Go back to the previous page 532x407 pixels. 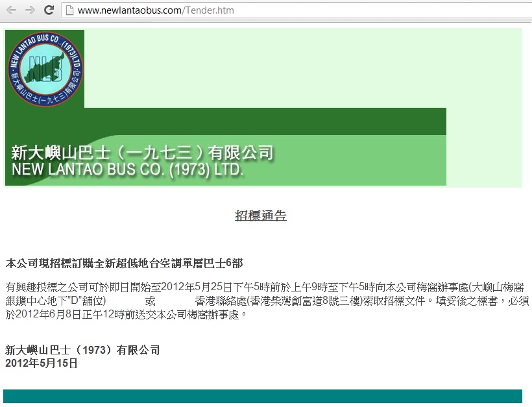pyautogui.click(x=12, y=10)
